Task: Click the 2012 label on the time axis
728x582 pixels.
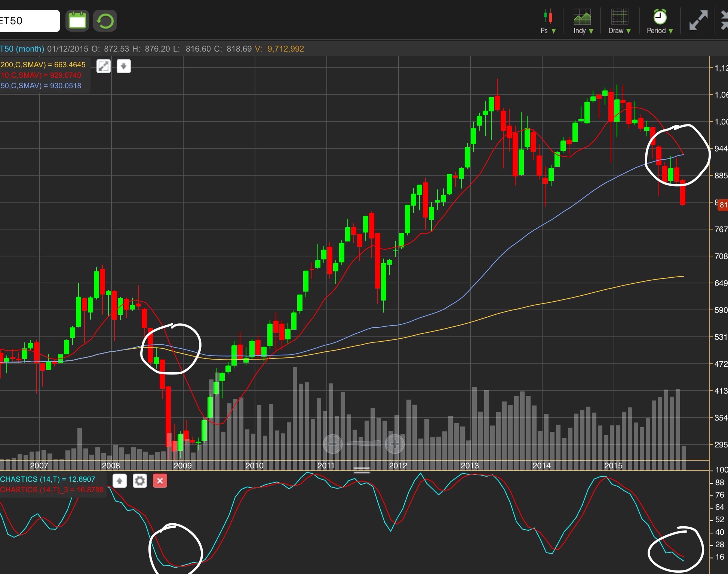Action: point(398,466)
